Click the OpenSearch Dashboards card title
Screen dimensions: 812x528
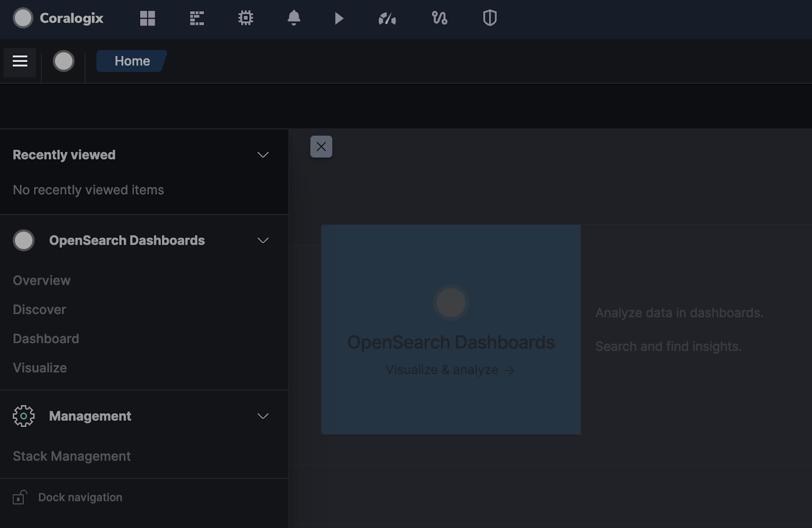coord(451,343)
